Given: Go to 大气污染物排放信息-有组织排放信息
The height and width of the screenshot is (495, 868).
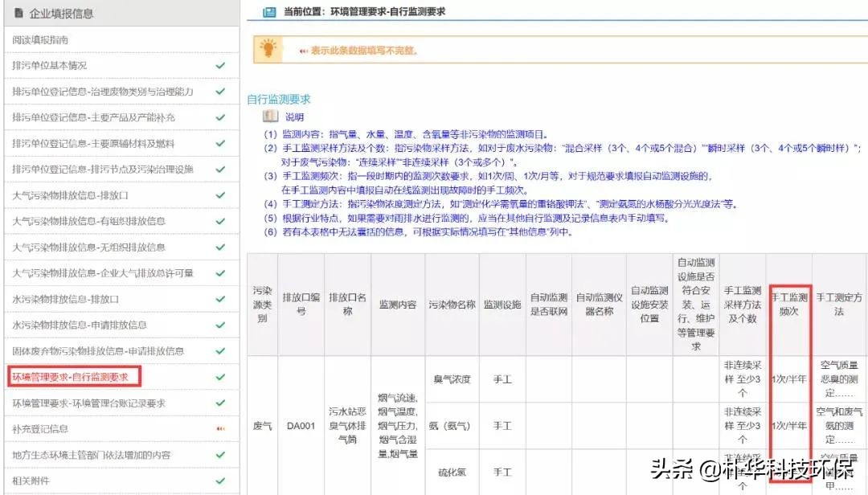Looking at the screenshot, I should [x=88, y=222].
